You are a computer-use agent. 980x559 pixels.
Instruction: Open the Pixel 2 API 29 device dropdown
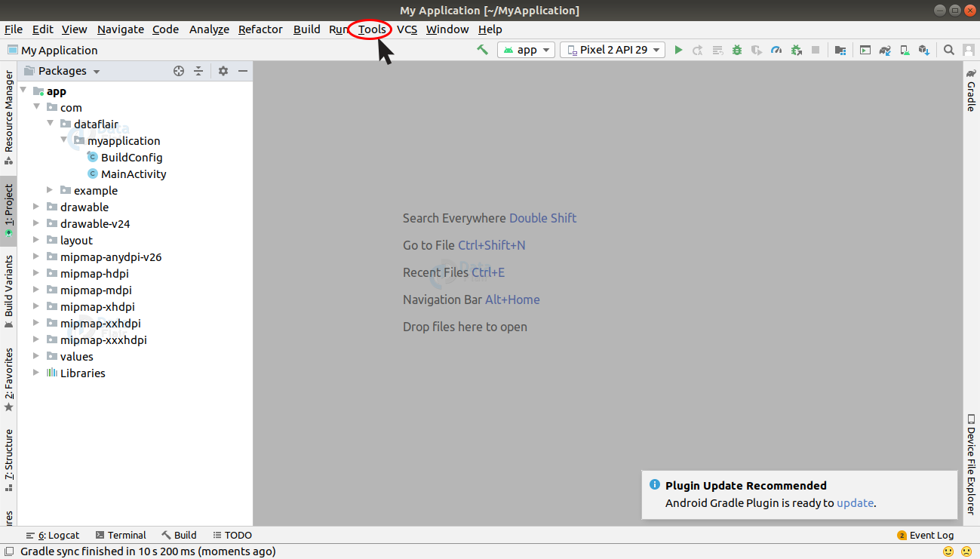612,50
